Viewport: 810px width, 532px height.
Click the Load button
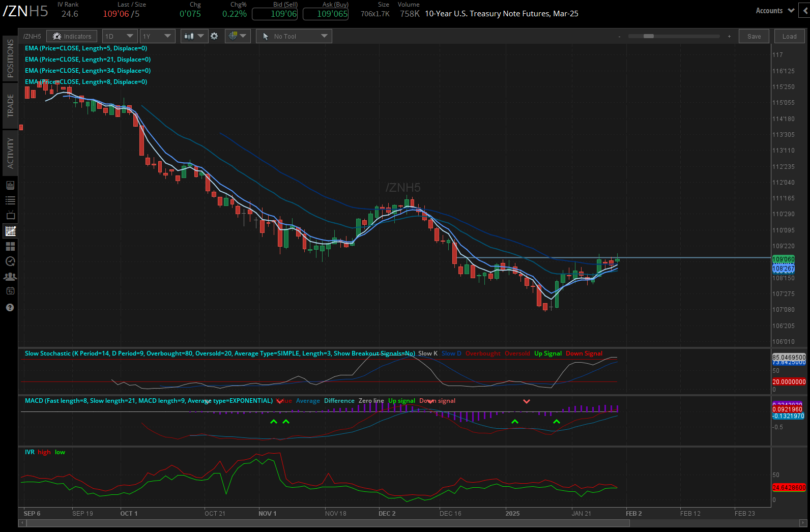[790, 36]
